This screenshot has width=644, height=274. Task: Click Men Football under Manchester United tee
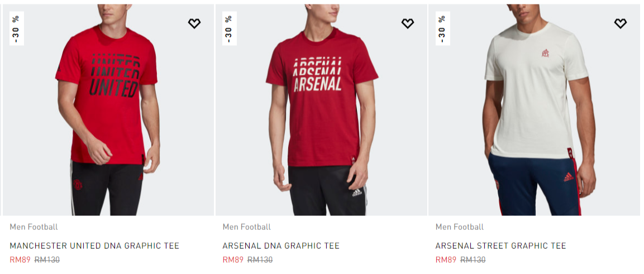pos(34,227)
